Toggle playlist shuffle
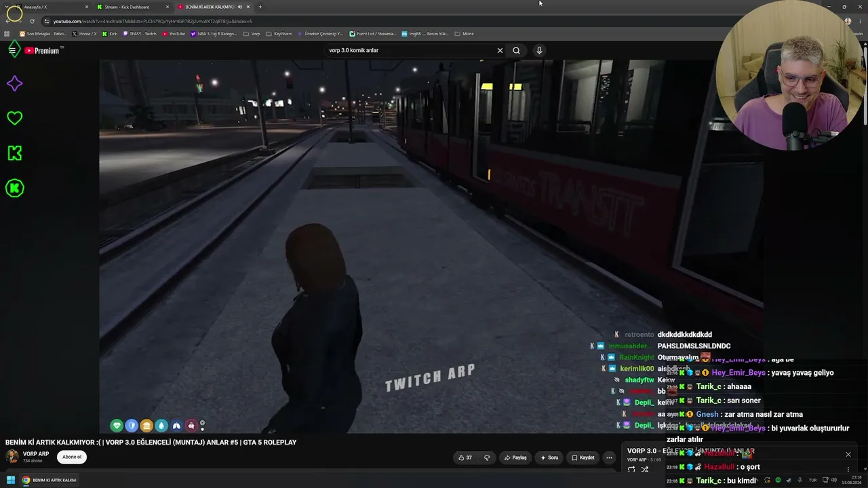Screen dimensions: 868x488 tap(645, 469)
